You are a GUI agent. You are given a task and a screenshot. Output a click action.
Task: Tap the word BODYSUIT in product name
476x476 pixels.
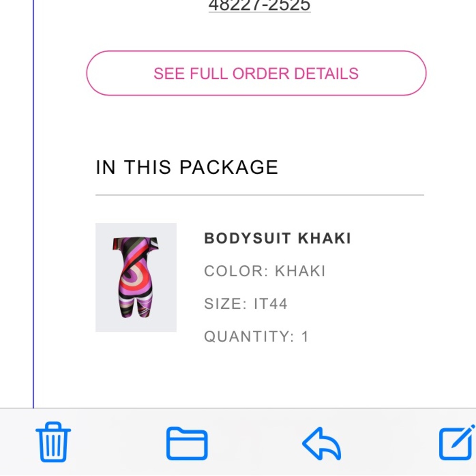coord(247,238)
